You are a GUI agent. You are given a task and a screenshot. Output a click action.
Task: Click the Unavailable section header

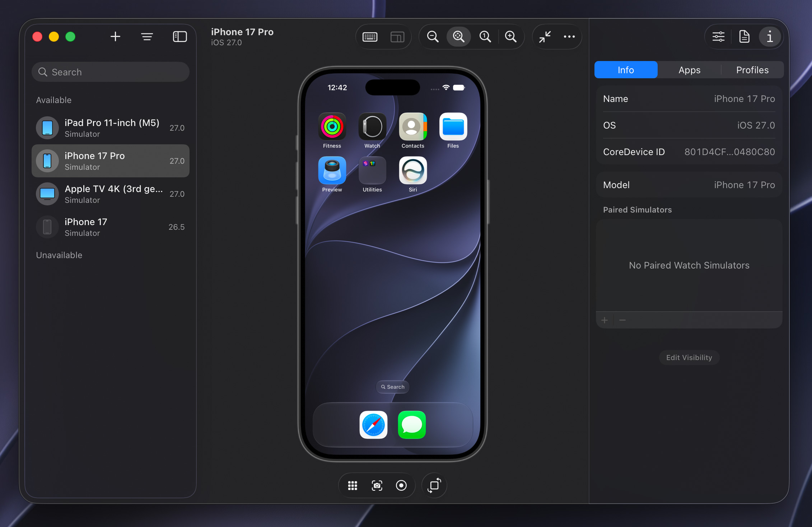(59, 255)
